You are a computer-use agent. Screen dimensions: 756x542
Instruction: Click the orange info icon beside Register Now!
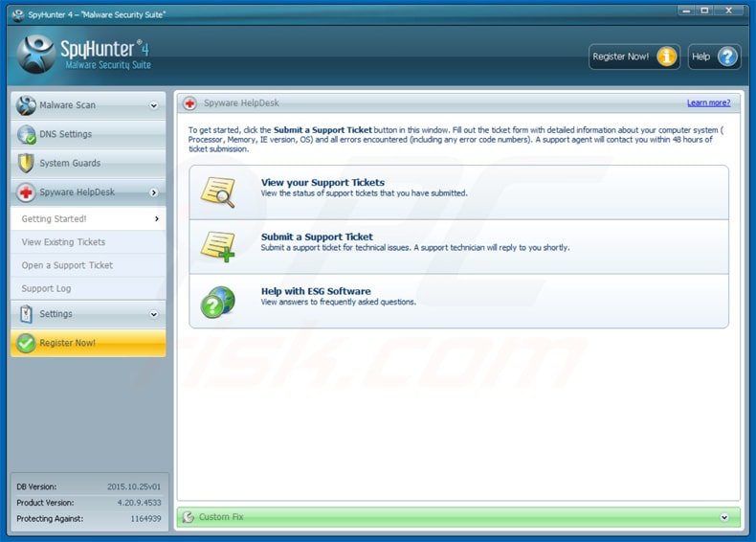pyautogui.click(x=667, y=56)
